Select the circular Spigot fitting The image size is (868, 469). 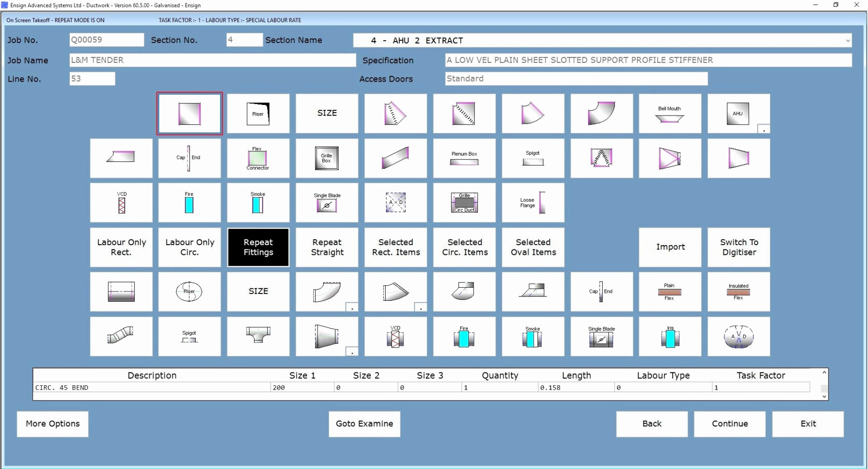tap(189, 337)
